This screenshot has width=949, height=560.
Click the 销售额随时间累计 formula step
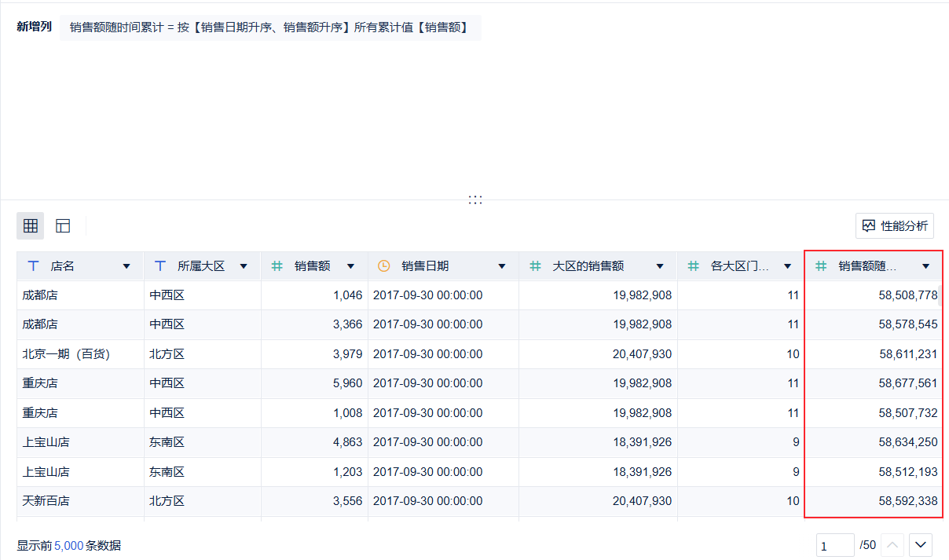coord(269,27)
